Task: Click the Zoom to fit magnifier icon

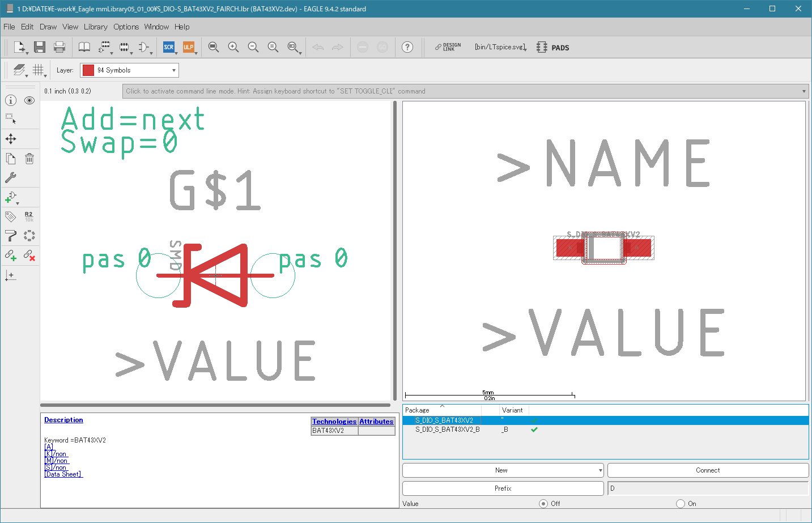Action: pos(213,47)
